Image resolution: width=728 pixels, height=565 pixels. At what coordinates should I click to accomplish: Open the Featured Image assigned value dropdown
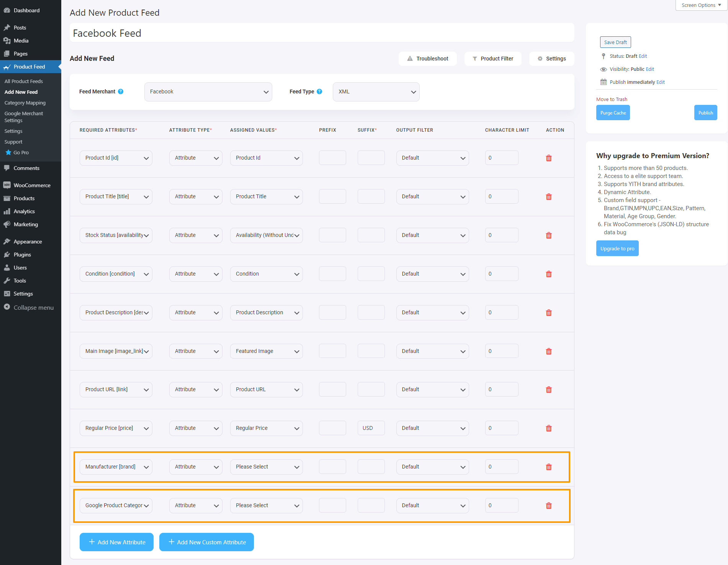[267, 351]
